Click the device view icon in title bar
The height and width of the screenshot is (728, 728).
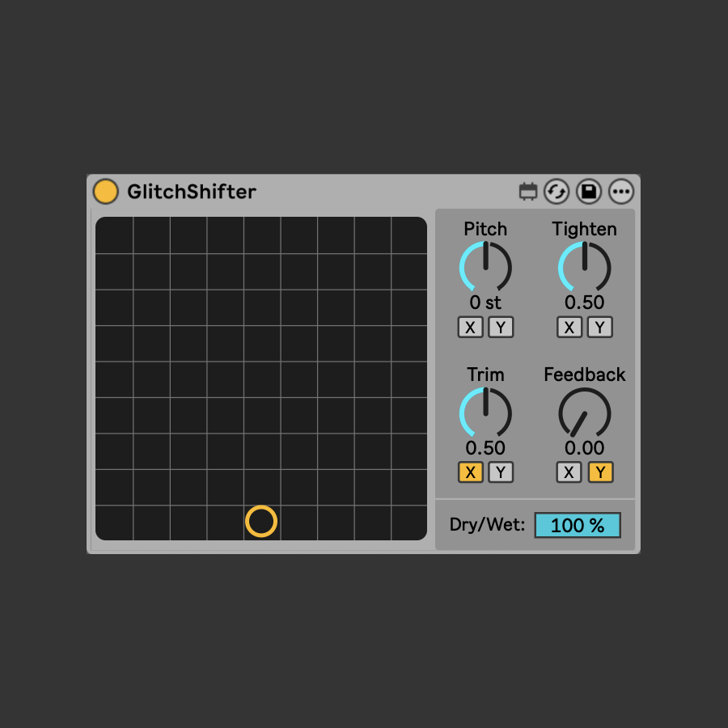pos(528,192)
